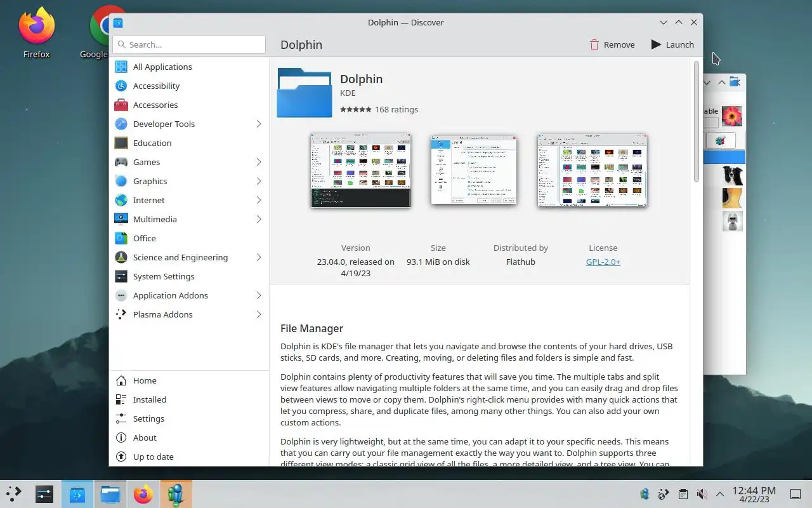Open the Office category
Viewport: 812px width, 508px height.
click(189, 238)
